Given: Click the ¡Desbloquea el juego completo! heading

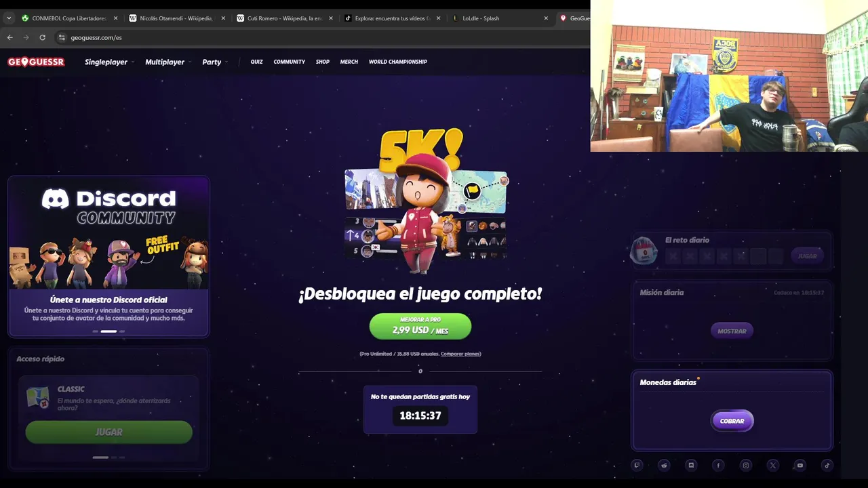Looking at the screenshot, I should (x=420, y=293).
